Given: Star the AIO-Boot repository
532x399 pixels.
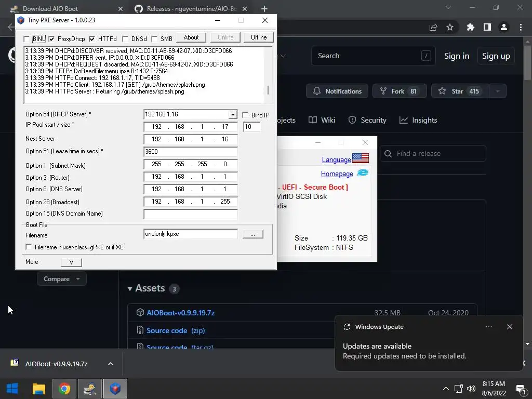Looking at the screenshot, I should (460, 91).
